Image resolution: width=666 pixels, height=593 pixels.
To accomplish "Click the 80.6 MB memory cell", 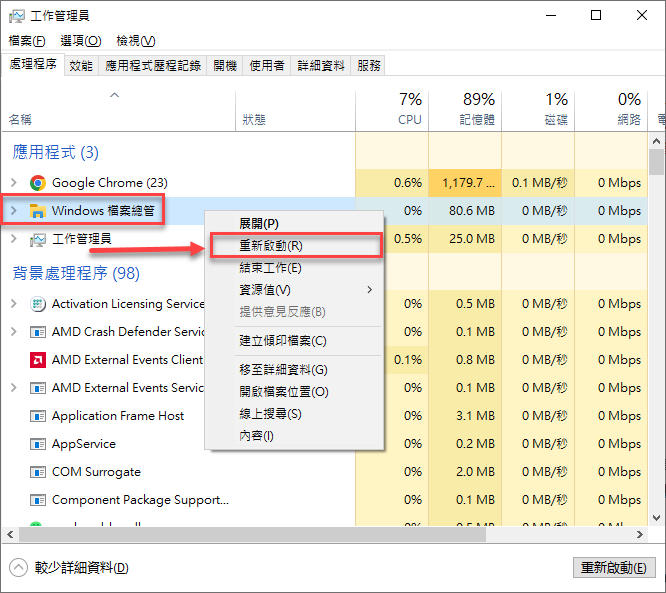I will click(465, 211).
